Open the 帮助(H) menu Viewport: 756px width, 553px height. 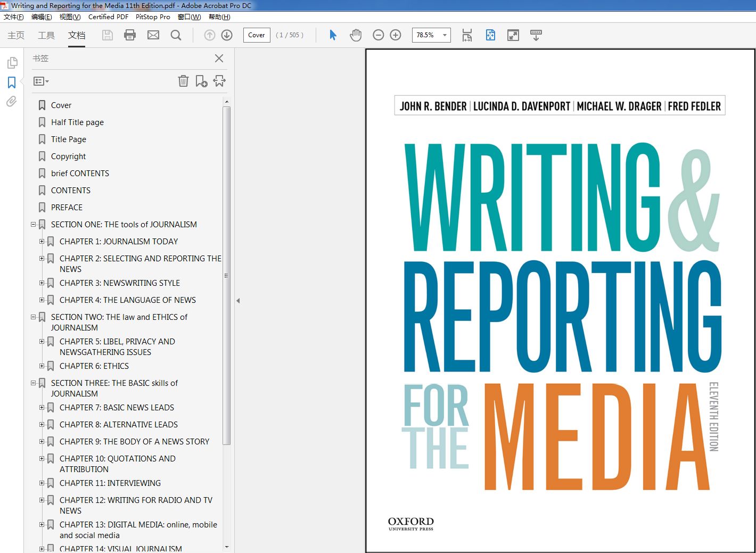pyautogui.click(x=219, y=17)
